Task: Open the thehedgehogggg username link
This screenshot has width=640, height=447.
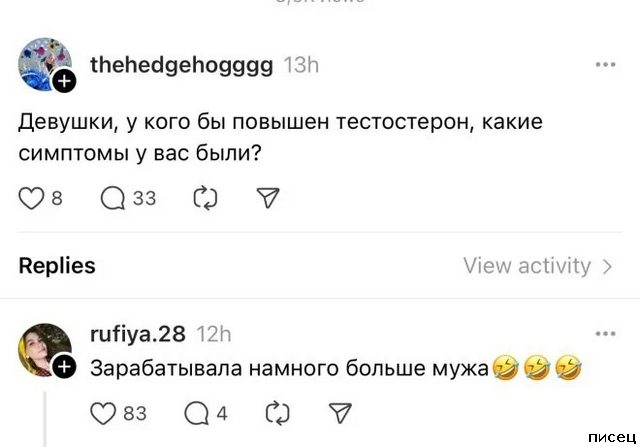Action: pyautogui.click(x=179, y=65)
